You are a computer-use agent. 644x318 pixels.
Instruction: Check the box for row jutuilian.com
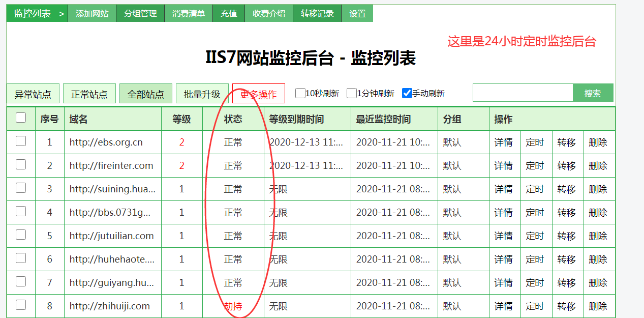point(21,235)
